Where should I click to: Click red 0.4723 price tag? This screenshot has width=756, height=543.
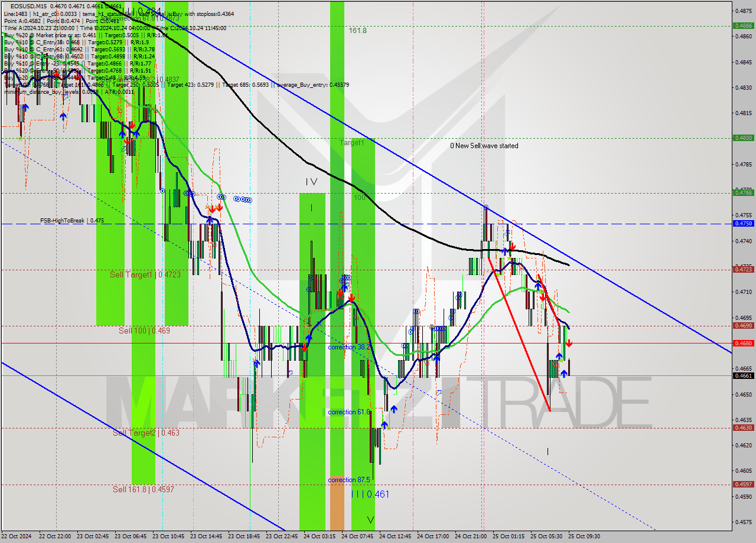(742, 269)
